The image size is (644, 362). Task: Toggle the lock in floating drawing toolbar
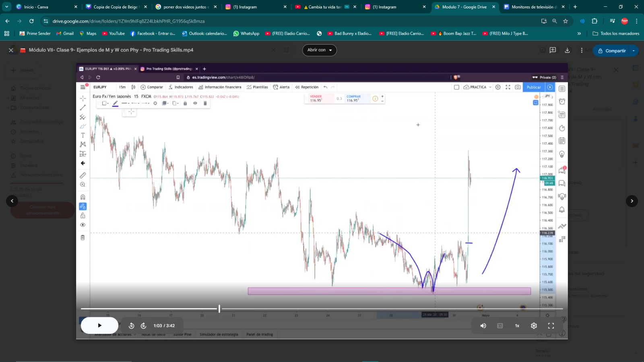pos(185,103)
